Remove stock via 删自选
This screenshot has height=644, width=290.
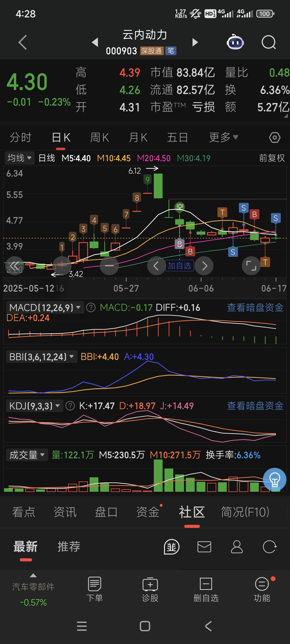[x=206, y=589]
